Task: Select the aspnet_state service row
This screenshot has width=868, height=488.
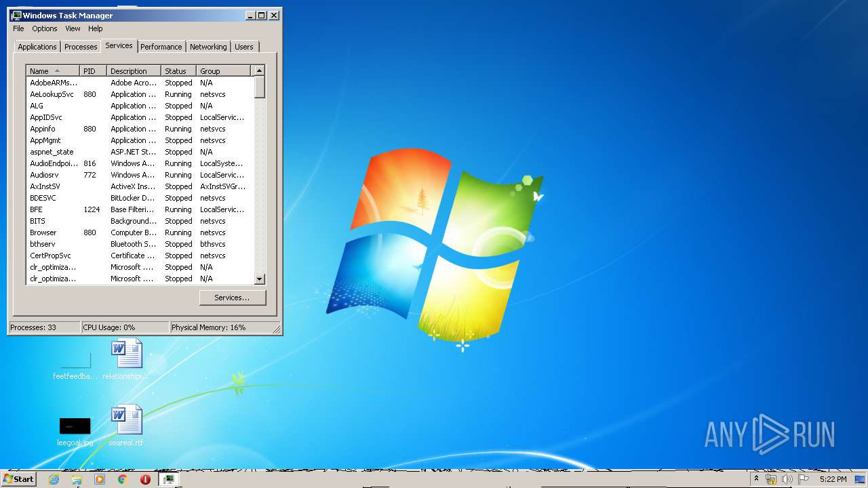Action: tap(140, 152)
